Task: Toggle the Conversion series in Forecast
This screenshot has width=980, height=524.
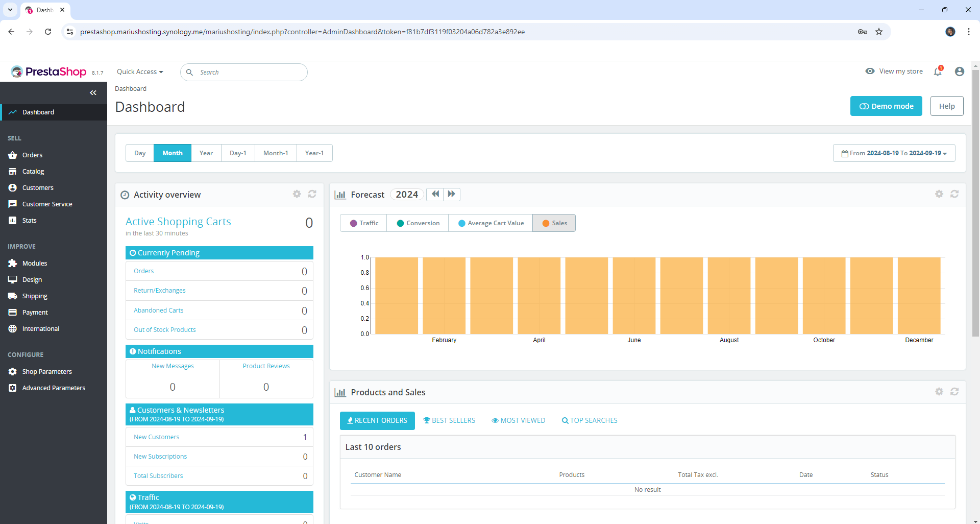Action: pos(418,223)
